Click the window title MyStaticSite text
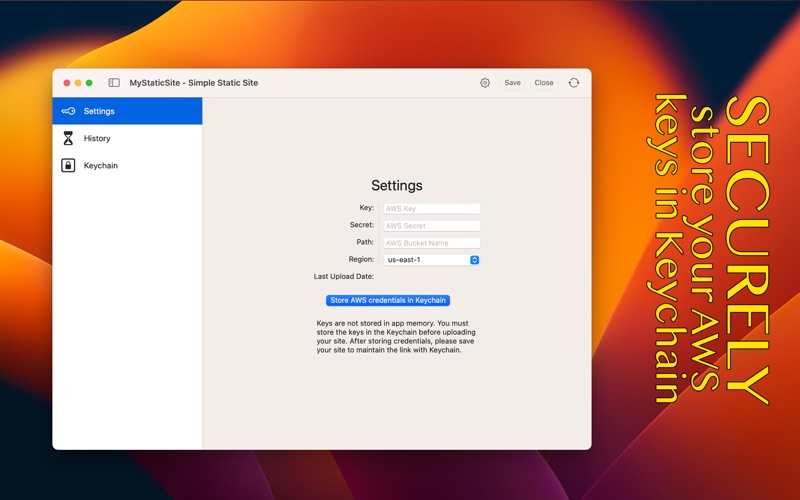This screenshot has height=500, width=800. click(193, 83)
